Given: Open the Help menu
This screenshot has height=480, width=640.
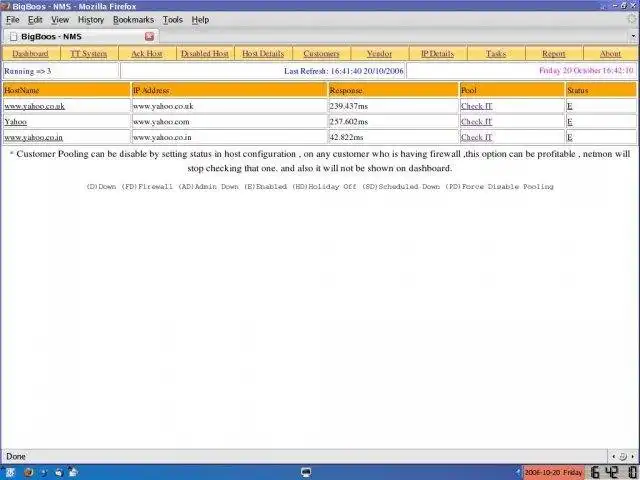Looking at the screenshot, I should tap(200, 20).
